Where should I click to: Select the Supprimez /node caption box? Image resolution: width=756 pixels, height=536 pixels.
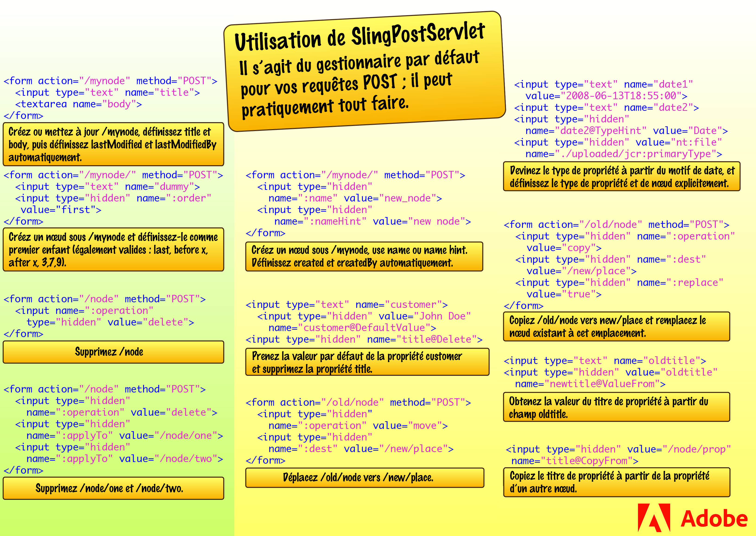point(113,352)
